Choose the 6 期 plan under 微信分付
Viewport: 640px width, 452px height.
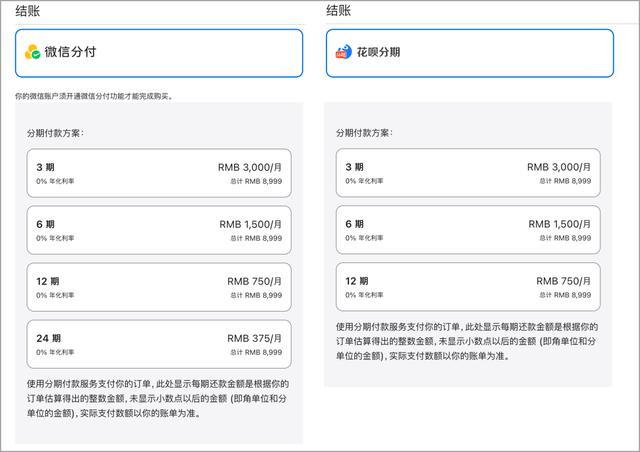coord(159,230)
